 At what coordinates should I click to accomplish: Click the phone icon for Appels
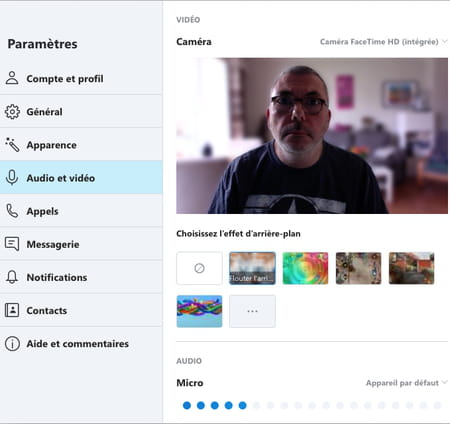click(x=12, y=211)
